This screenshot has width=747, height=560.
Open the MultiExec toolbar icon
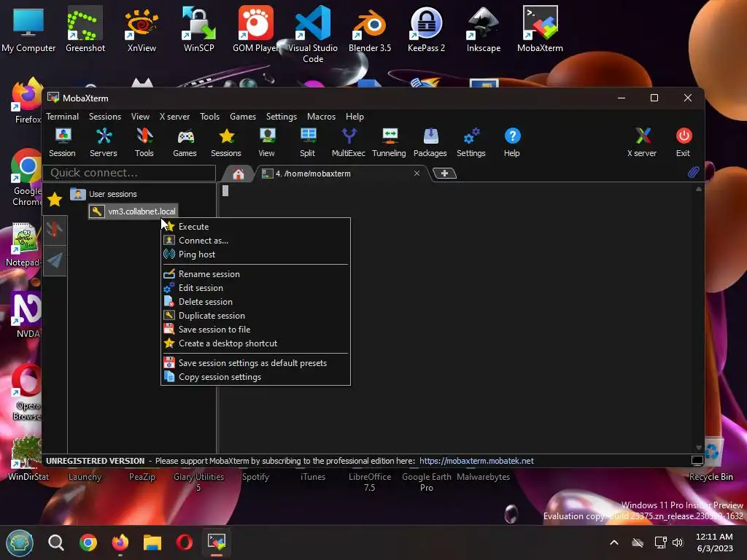[349, 142]
